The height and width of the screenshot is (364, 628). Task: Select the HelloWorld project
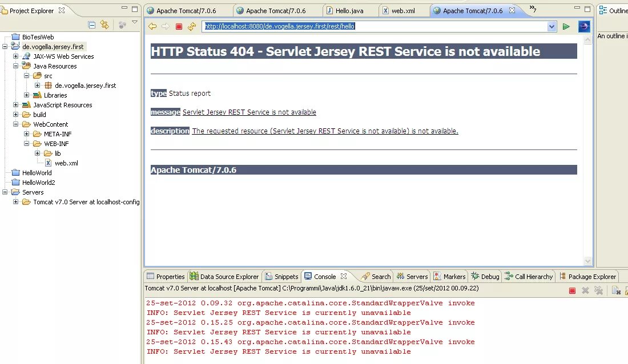click(x=31, y=173)
